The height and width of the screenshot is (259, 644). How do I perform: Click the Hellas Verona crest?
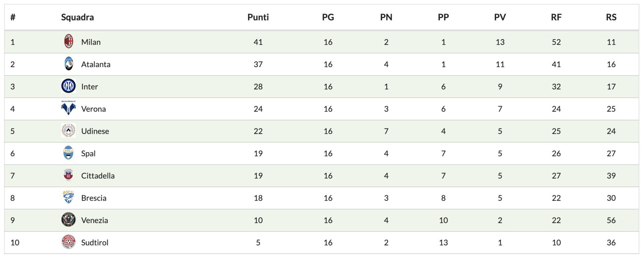pos(68,108)
